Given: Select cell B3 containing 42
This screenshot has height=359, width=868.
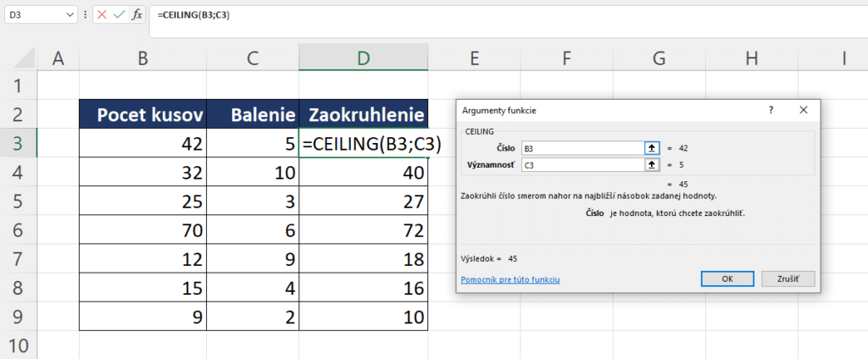Looking at the screenshot, I should [x=142, y=143].
